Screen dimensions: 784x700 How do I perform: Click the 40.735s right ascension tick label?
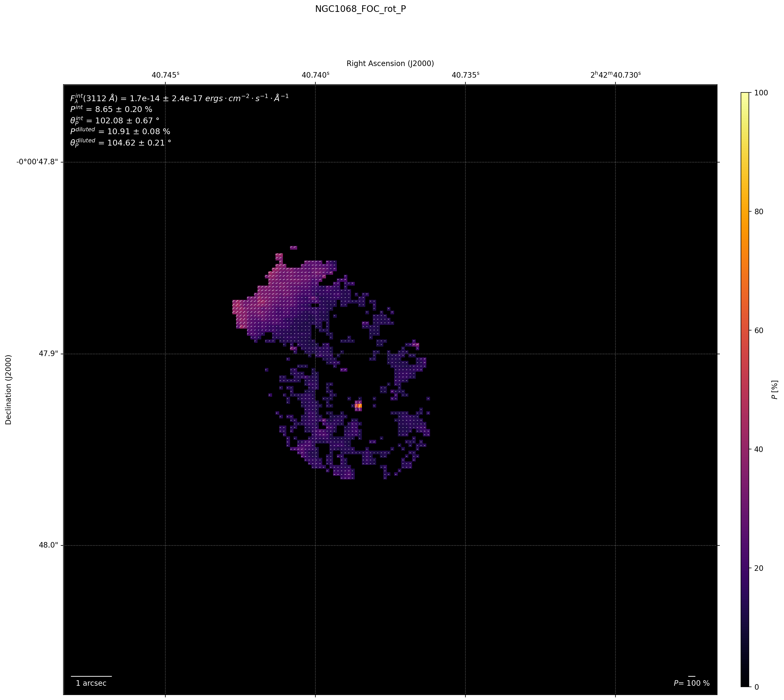coord(465,75)
